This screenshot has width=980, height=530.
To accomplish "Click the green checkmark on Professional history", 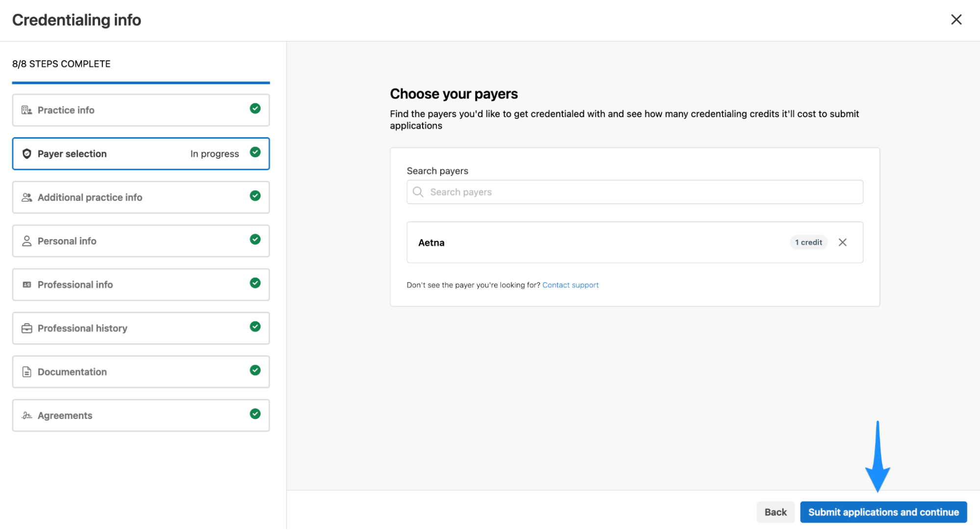I will click(x=255, y=327).
